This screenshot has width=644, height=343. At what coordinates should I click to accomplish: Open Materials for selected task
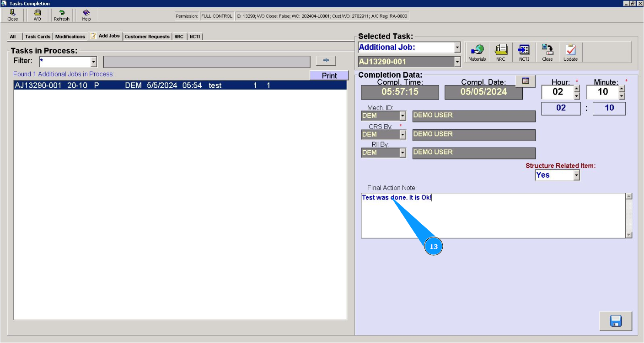(x=477, y=53)
